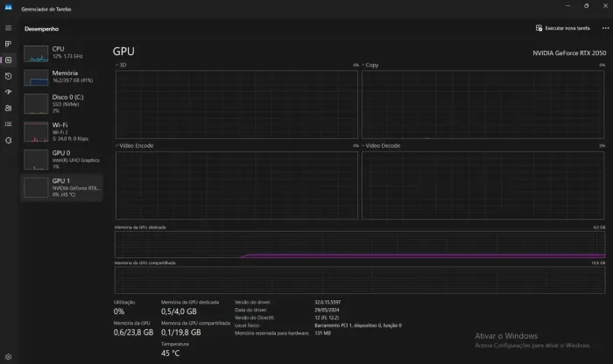Open the Startup apps icon

point(8,92)
